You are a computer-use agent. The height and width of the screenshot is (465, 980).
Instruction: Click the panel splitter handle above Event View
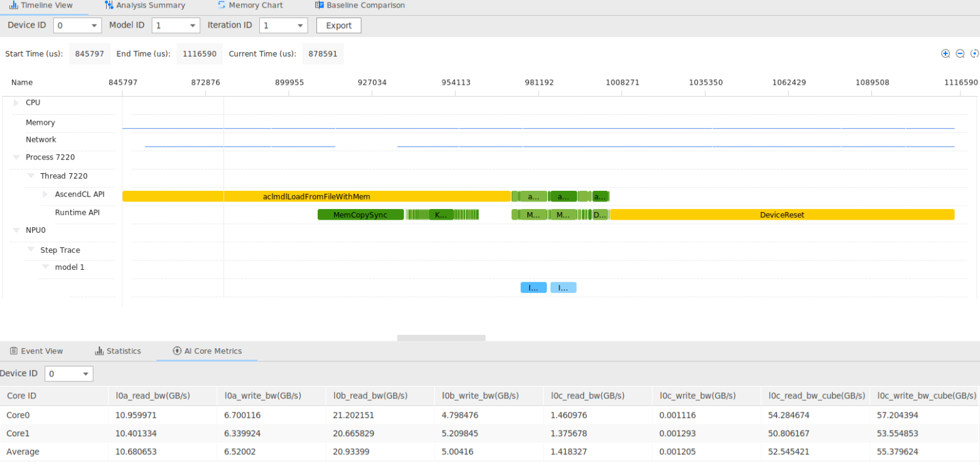(x=441, y=338)
